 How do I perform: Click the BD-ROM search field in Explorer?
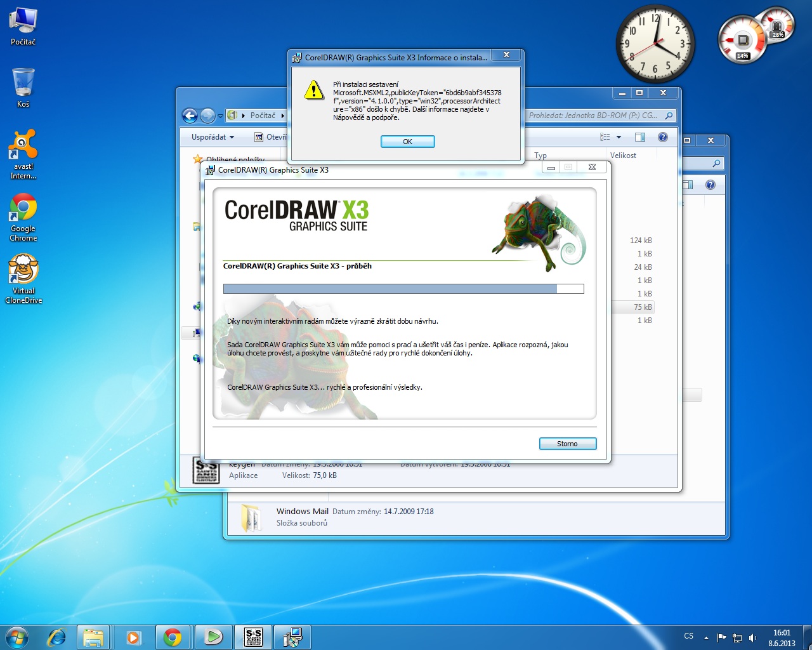pos(600,116)
